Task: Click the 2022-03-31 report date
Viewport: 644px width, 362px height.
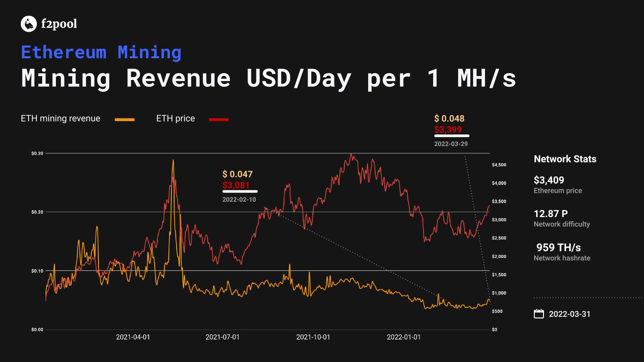Action: (569, 314)
